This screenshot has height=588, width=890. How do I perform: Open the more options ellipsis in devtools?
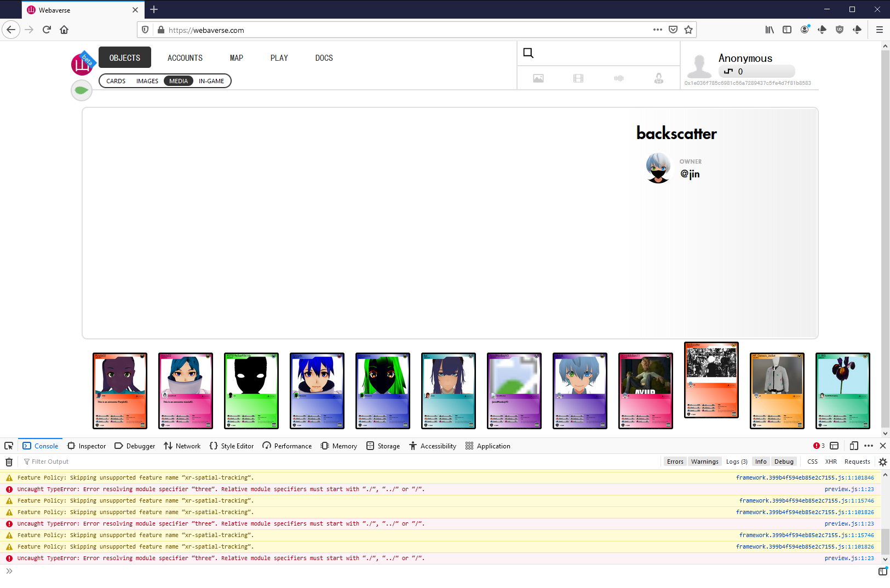coord(870,446)
